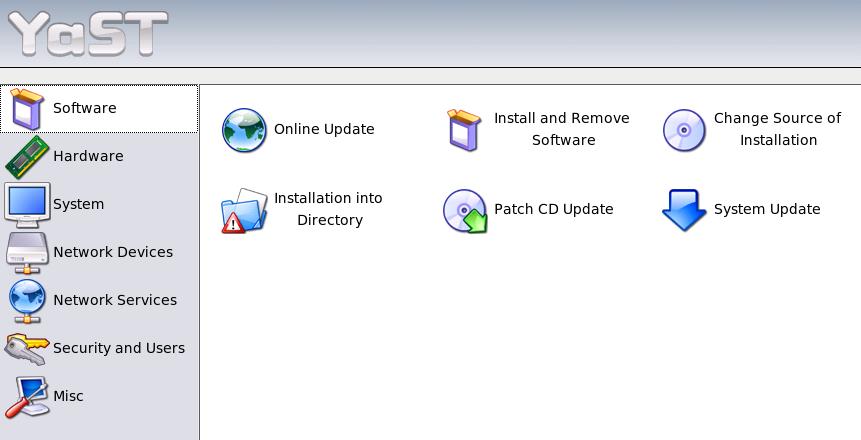
Task: Start Installation into Directory text label
Action: 328,209
